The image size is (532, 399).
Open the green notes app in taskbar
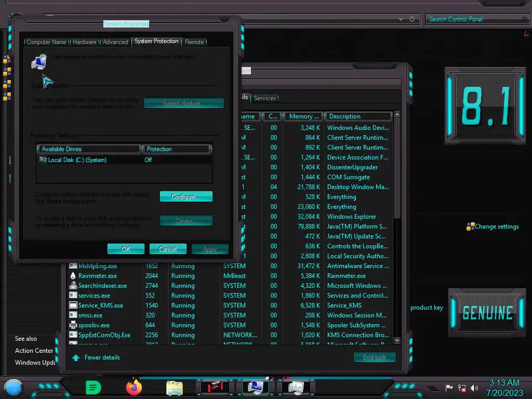[94, 388]
